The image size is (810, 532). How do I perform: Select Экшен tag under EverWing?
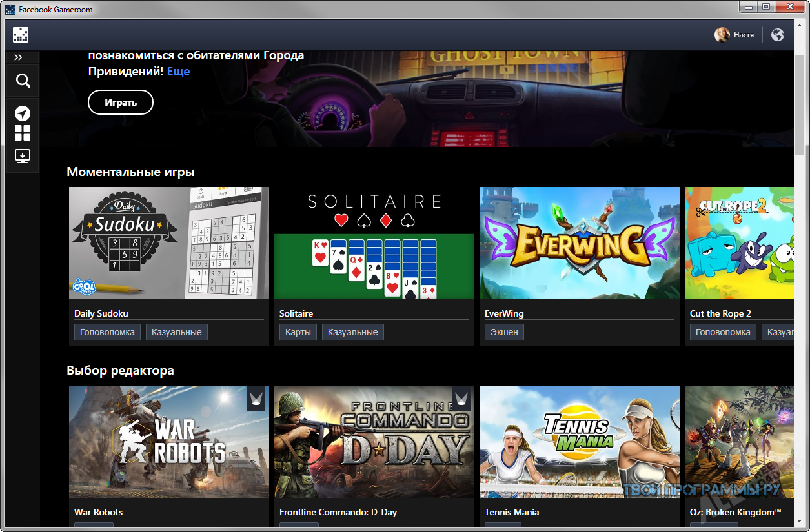click(504, 332)
